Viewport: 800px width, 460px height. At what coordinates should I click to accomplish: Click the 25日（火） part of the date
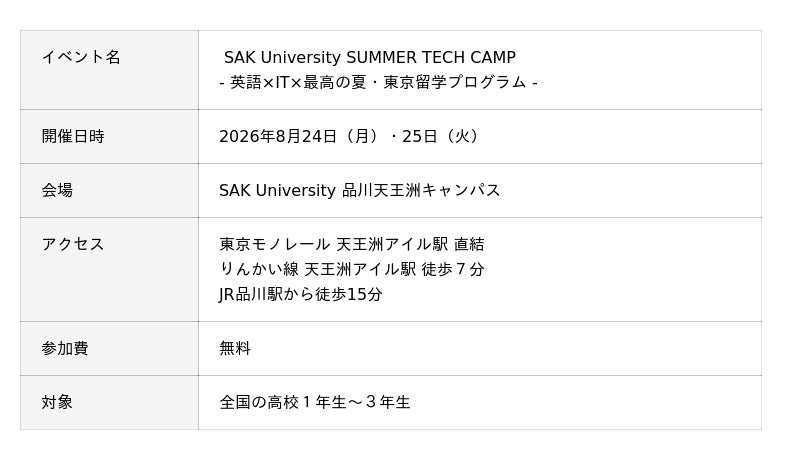442,137
